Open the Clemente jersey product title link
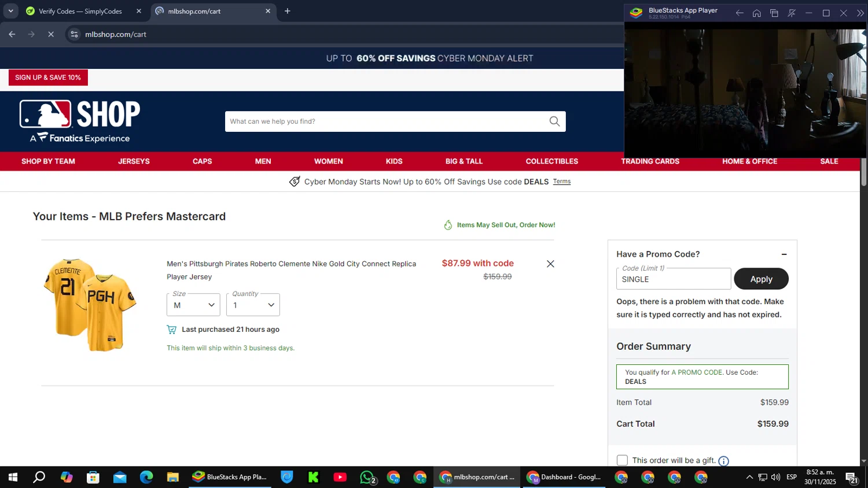 pyautogui.click(x=292, y=270)
